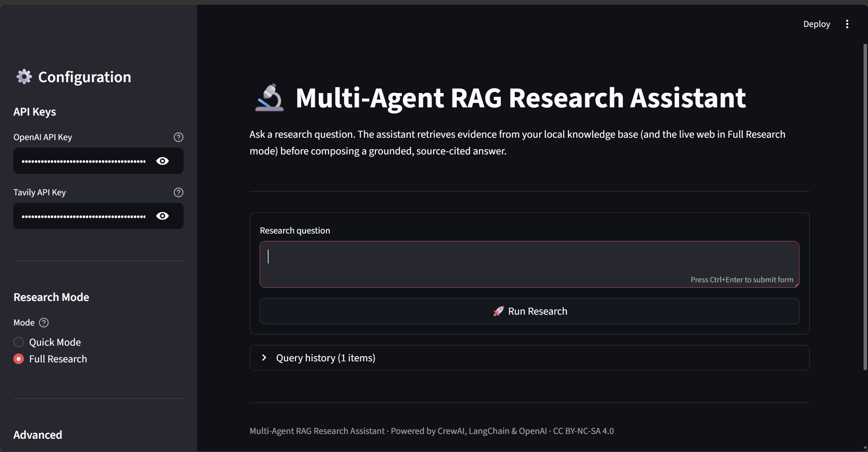This screenshot has width=868, height=452.
Task: Click the Deploy menu item
Action: (x=816, y=24)
